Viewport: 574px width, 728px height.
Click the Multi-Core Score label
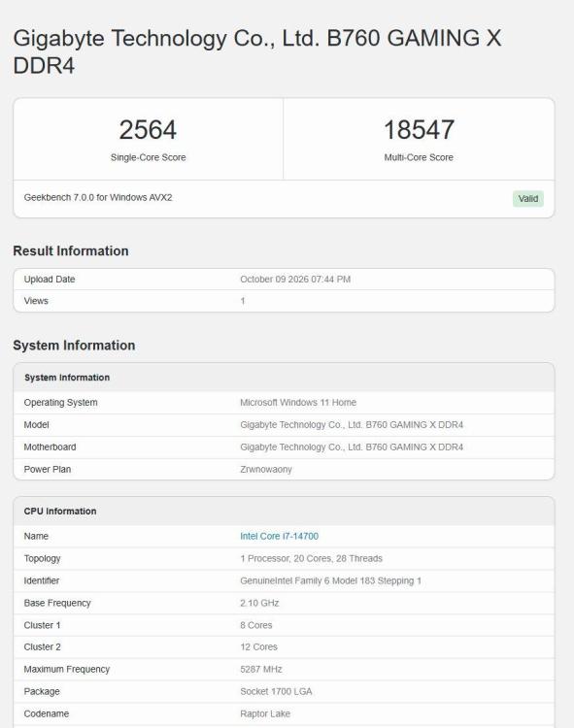coord(419,157)
